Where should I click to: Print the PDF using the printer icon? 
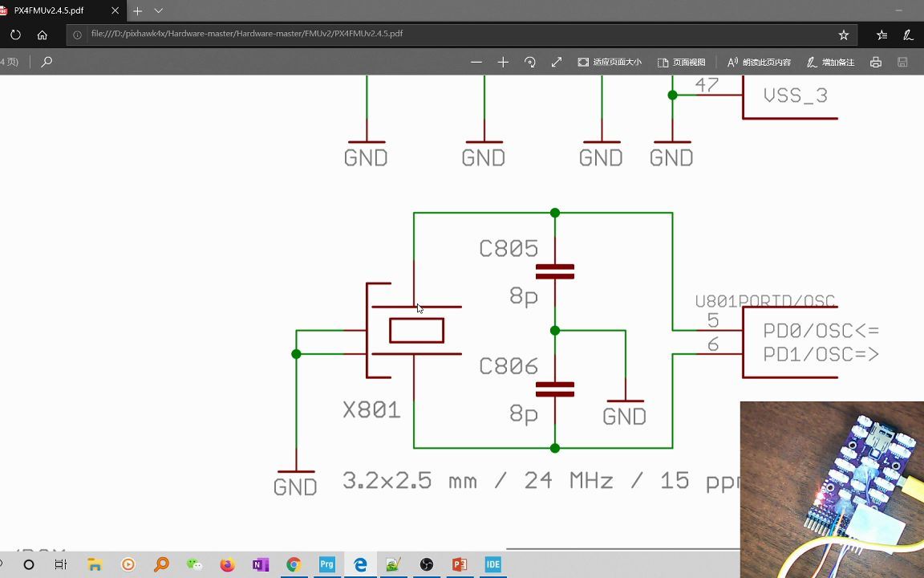click(875, 62)
